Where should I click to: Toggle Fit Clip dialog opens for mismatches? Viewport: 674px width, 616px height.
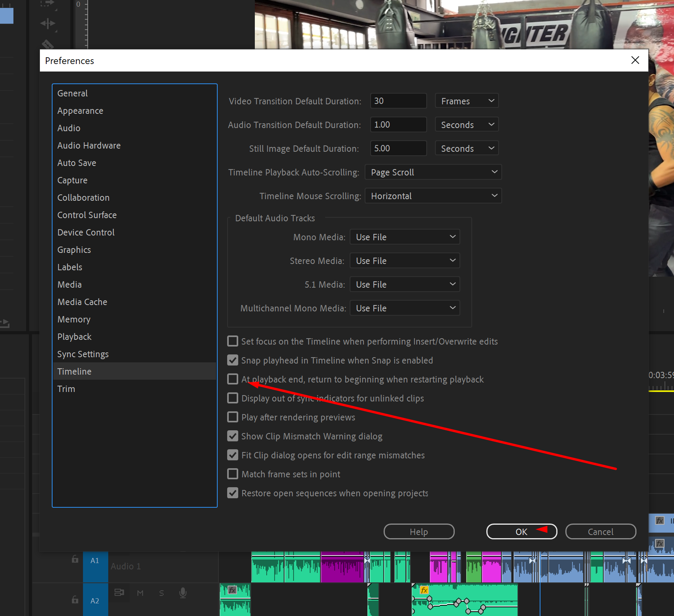point(233,455)
